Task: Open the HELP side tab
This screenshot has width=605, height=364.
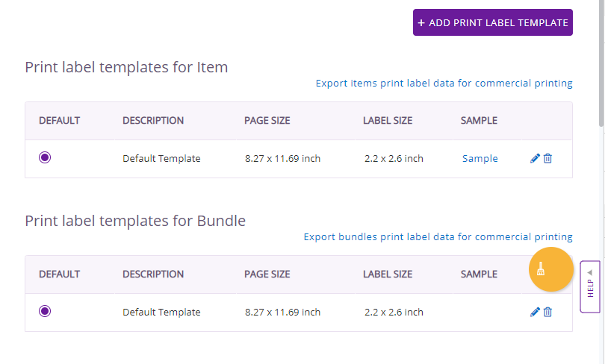Action: click(x=590, y=286)
